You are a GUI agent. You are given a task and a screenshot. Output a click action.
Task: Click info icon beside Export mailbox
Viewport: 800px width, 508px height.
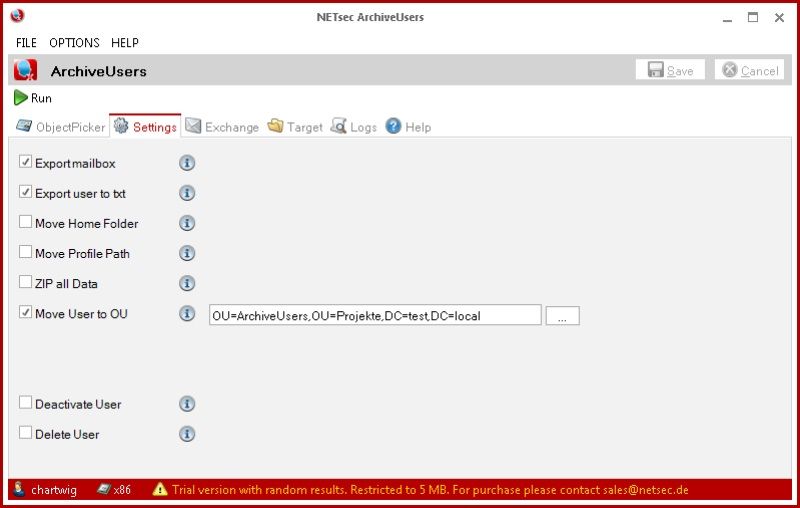pyautogui.click(x=187, y=163)
